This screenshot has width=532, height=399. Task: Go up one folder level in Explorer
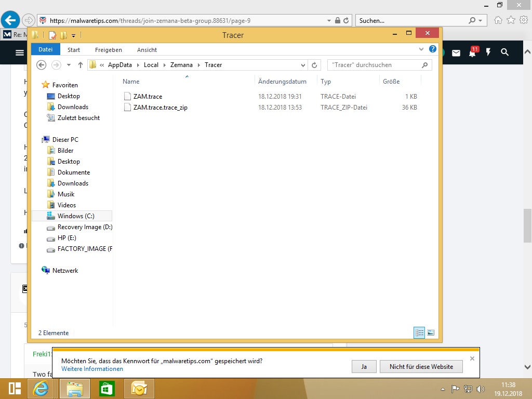pyautogui.click(x=81, y=65)
